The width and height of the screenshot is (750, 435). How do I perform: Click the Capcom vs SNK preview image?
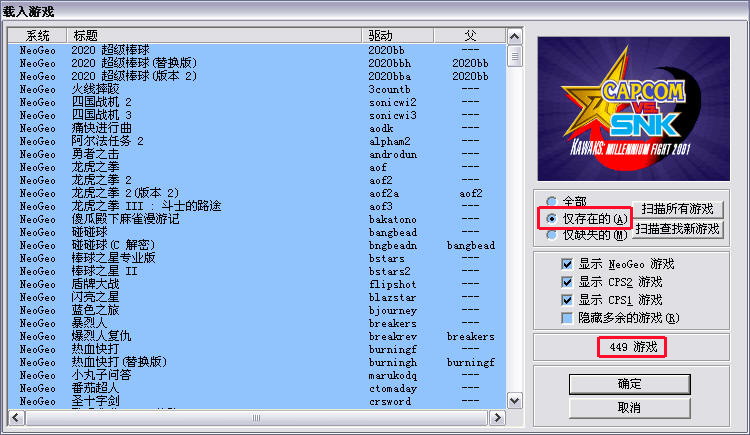click(634, 109)
